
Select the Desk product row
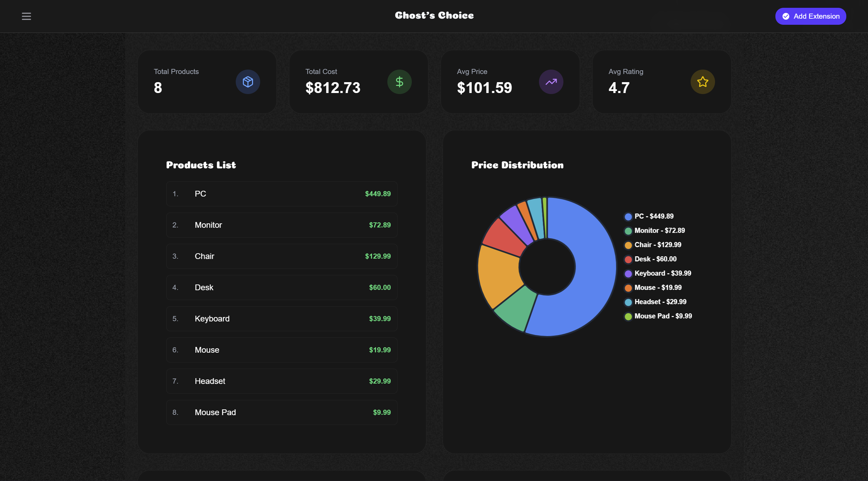282,288
